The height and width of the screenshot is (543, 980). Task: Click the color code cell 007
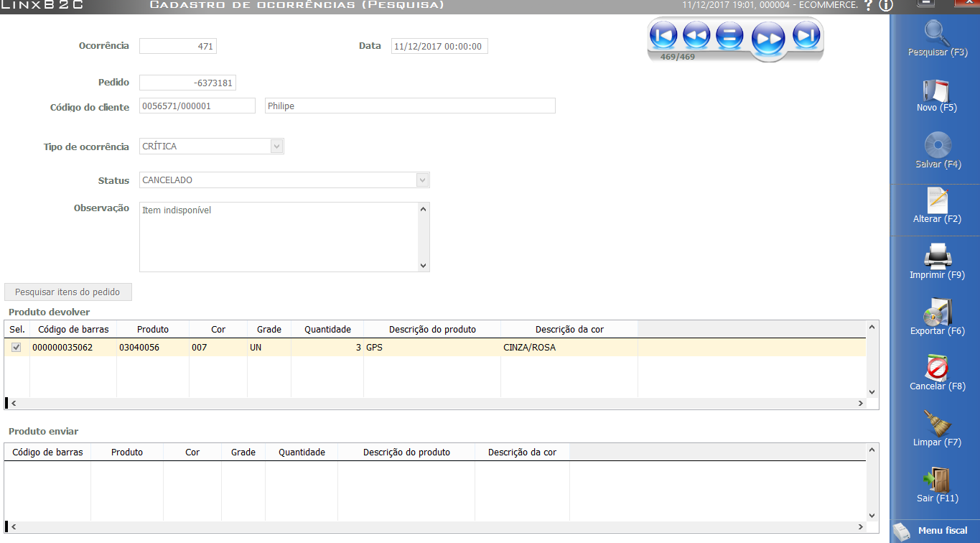(218, 348)
